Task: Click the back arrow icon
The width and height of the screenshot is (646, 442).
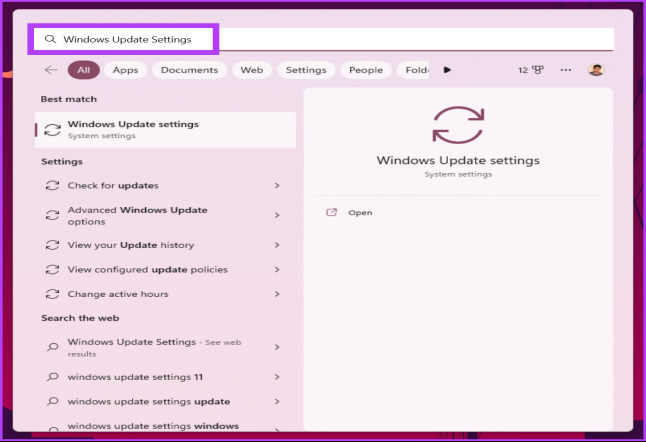Action: pos(51,70)
